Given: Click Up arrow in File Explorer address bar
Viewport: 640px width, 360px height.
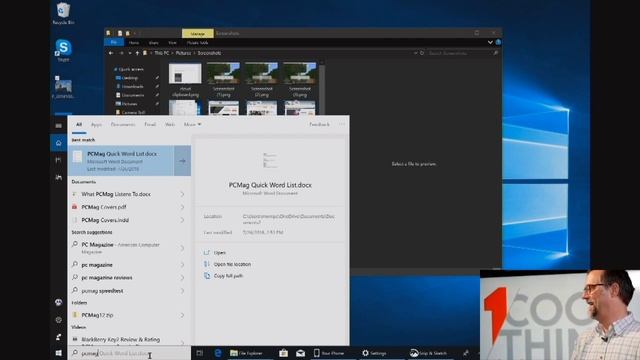Looking at the screenshot, I should (x=137, y=53).
